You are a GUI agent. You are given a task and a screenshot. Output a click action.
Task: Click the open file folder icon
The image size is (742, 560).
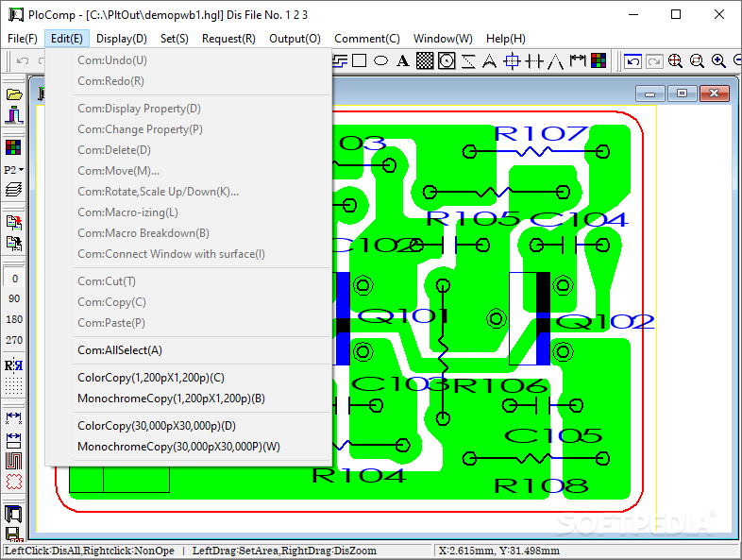[x=14, y=94]
